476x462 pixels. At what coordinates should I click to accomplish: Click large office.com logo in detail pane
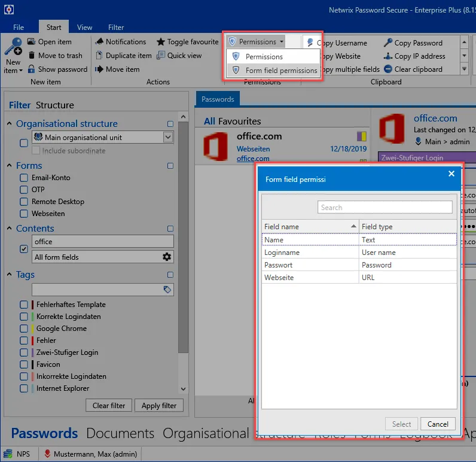coord(392,129)
